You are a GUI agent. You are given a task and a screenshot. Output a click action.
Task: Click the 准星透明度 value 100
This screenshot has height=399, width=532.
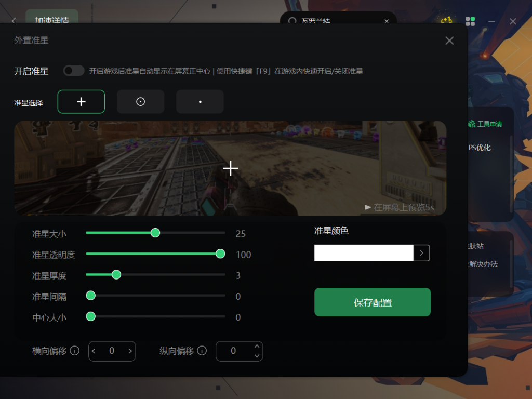pos(243,255)
